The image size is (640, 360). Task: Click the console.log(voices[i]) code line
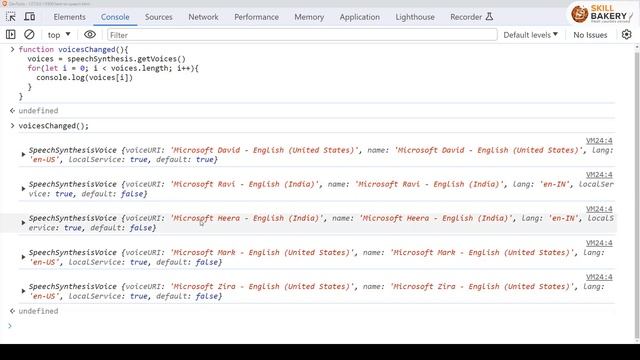pos(84,78)
